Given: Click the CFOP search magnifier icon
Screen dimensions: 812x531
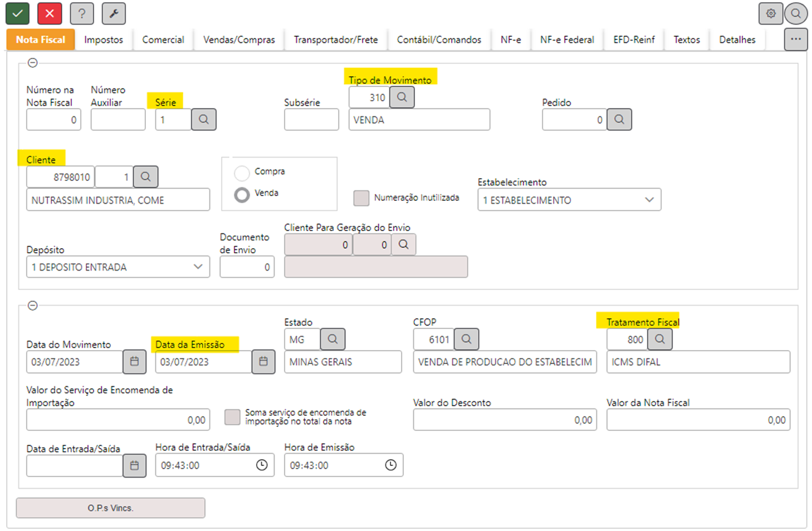Looking at the screenshot, I should click(466, 339).
